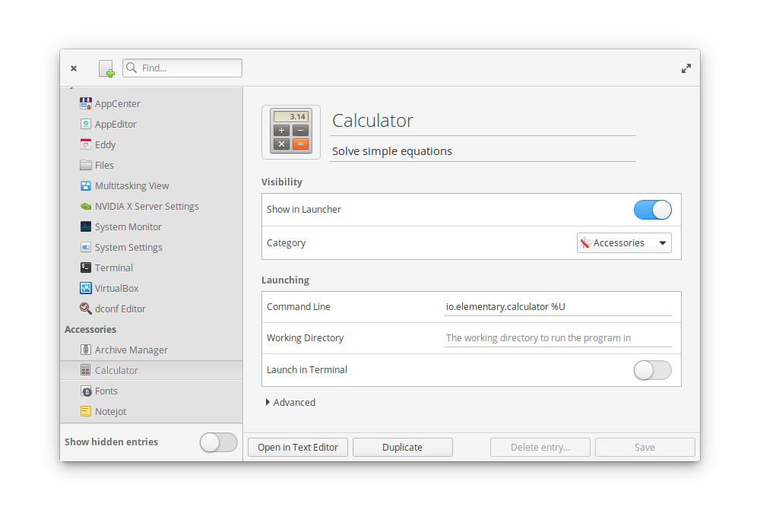Select the dconf Editor icon
Screen dimensions: 760x532
point(86,309)
